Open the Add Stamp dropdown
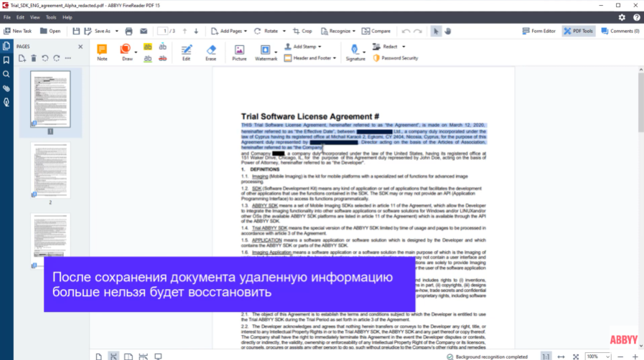Image resolution: width=644 pixels, height=360 pixels. point(303,47)
